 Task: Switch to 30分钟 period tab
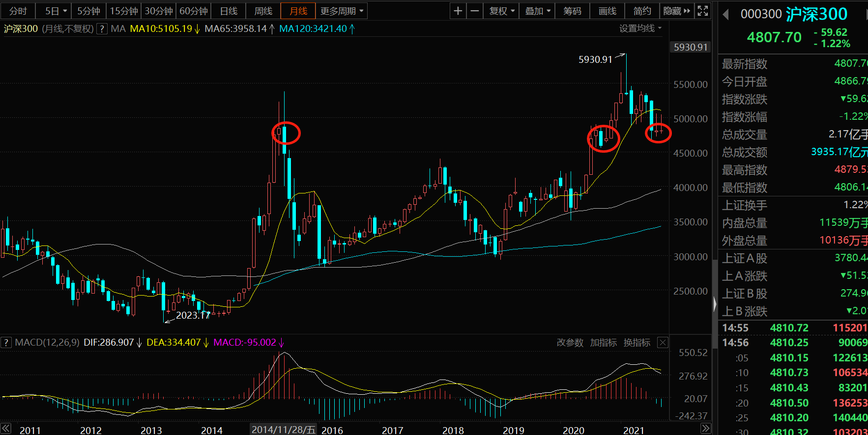[x=159, y=11]
